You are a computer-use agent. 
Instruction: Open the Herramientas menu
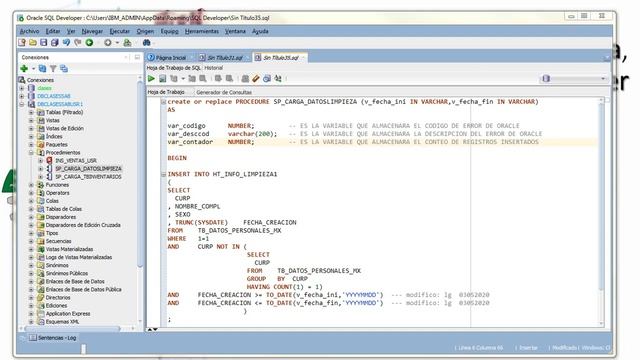pyautogui.click(x=202, y=31)
